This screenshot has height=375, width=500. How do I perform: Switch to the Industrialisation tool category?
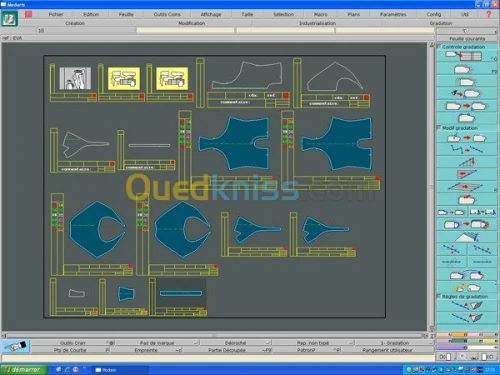click(x=317, y=23)
